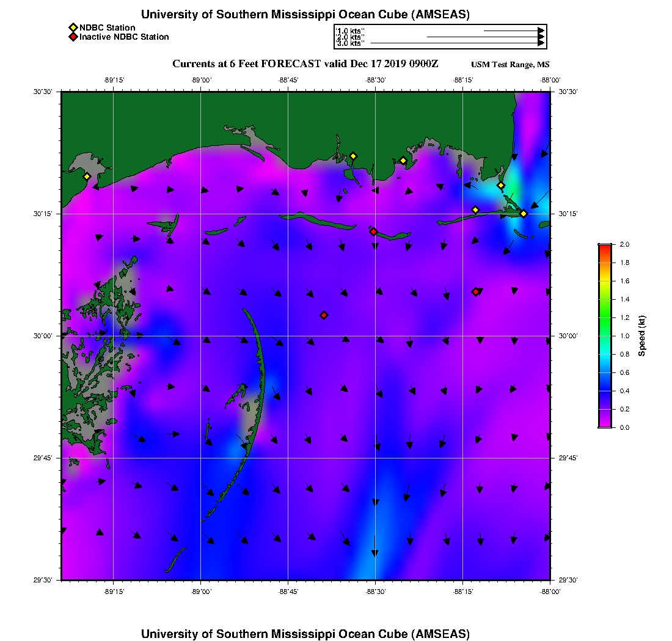Click the red top of speed color bar
Screen dimensions: 672x641
click(605, 247)
